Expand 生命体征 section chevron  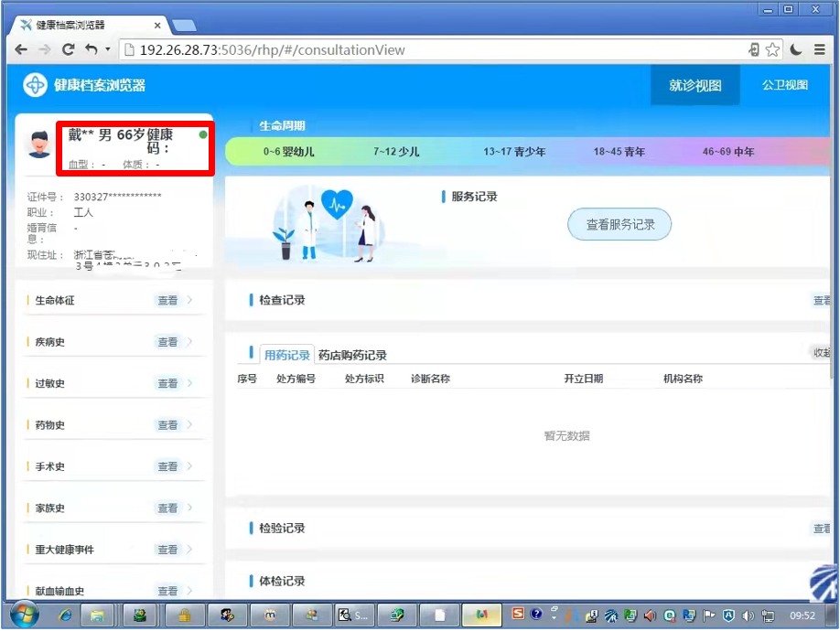(189, 300)
